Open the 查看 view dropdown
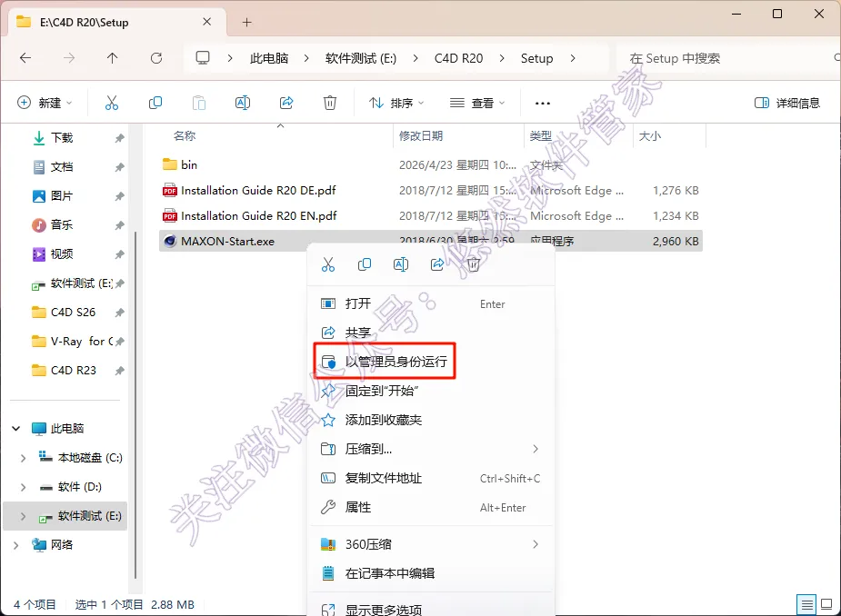This screenshot has width=841, height=616. pos(477,103)
